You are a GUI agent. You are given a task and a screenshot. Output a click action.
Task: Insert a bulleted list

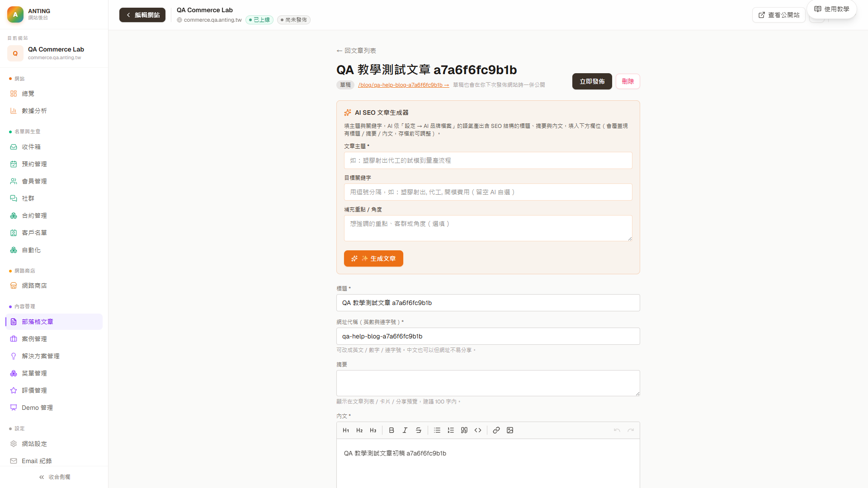437,430
